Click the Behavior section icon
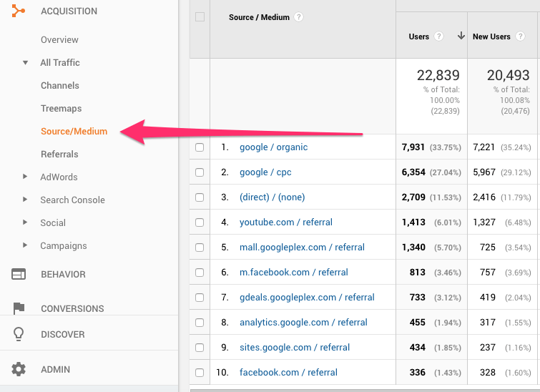This screenshot has width=540, height=392. [19, 274]
